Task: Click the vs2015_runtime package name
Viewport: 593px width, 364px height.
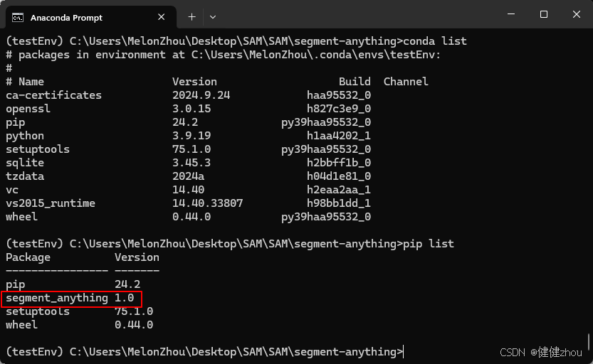Action: [x=51, y=203]
